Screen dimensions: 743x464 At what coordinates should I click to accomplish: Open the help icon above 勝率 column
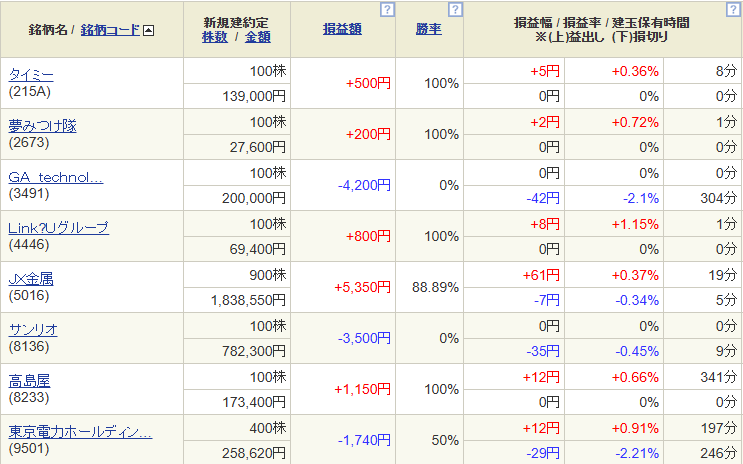(x=456, y=10)
